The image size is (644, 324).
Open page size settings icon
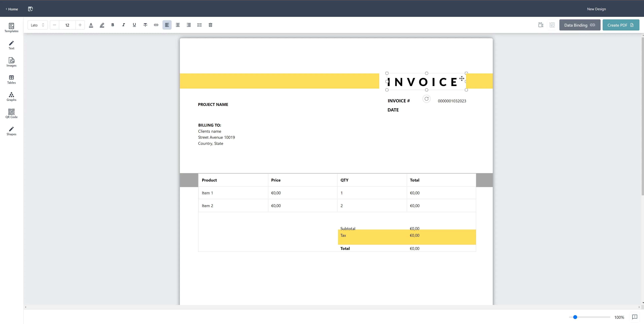coord(541,25)
